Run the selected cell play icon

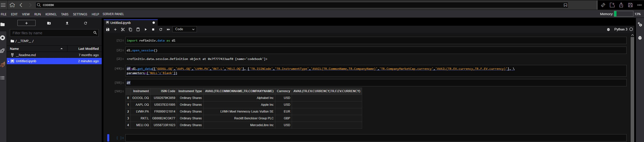click(146, 29)
